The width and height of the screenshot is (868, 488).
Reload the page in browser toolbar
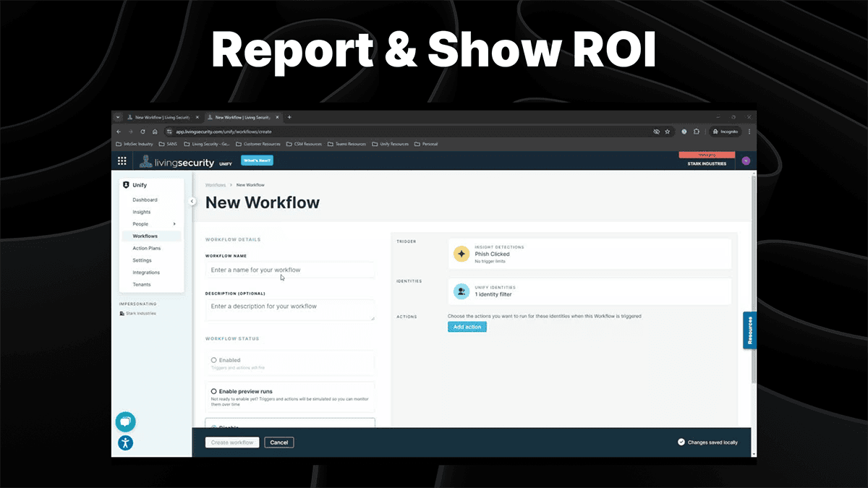(x=143, y=132)
